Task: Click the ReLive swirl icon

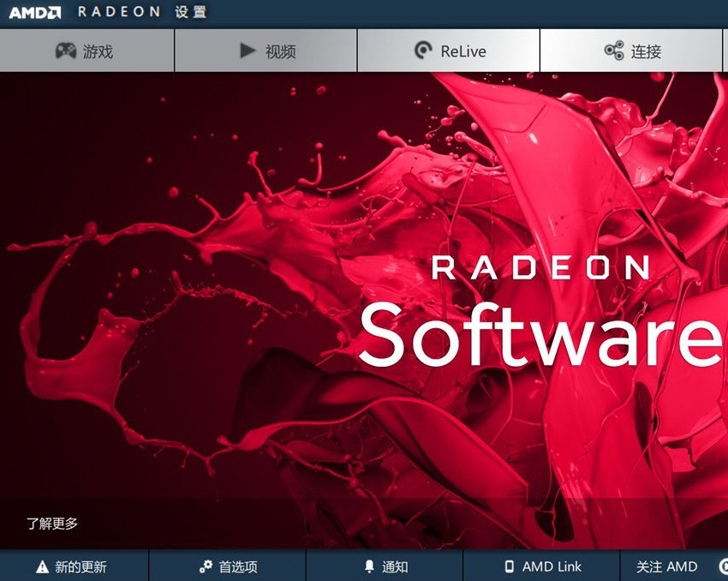Action: pos(423,51)
